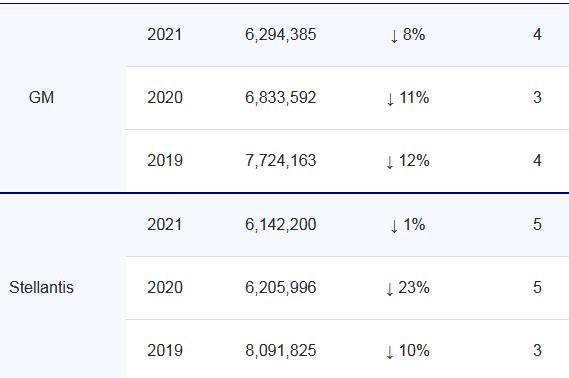Click the down 8% change cell

[x=408, y=34]
